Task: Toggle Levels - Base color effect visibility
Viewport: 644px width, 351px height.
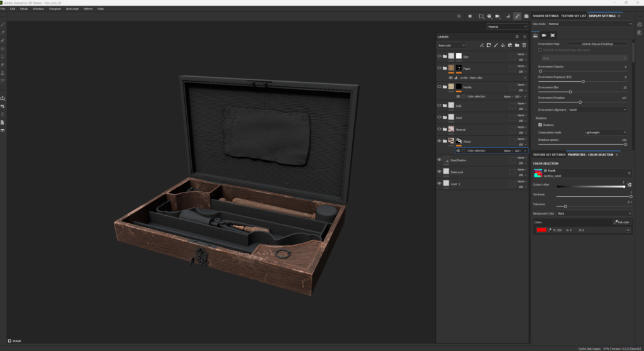Action: (450, 77)
